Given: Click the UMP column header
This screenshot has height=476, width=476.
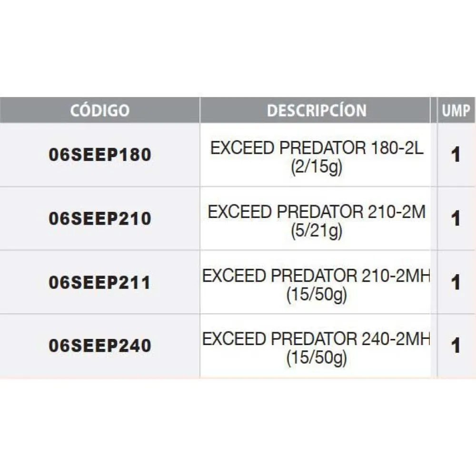Looking at the screenshot, I should 456,110.
